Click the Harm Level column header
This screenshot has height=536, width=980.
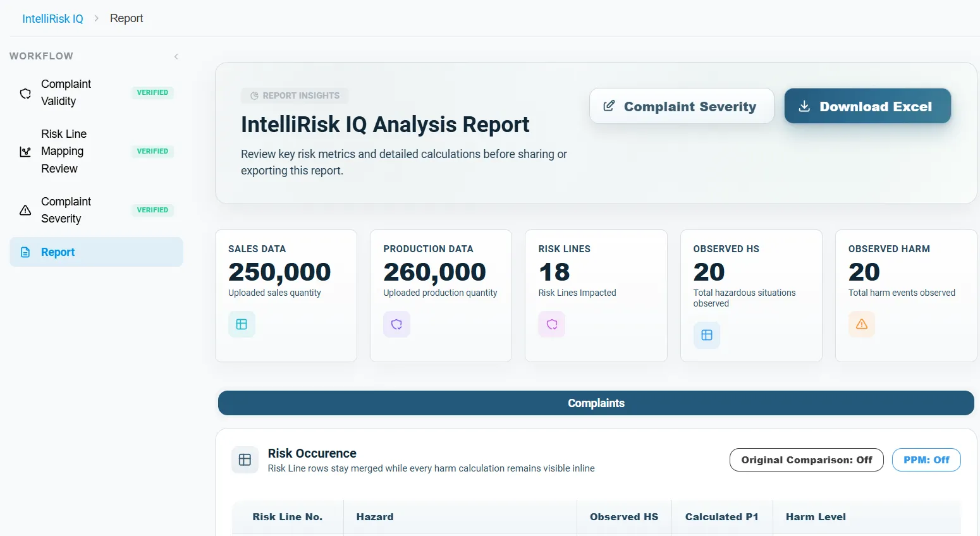pos(867,517)
